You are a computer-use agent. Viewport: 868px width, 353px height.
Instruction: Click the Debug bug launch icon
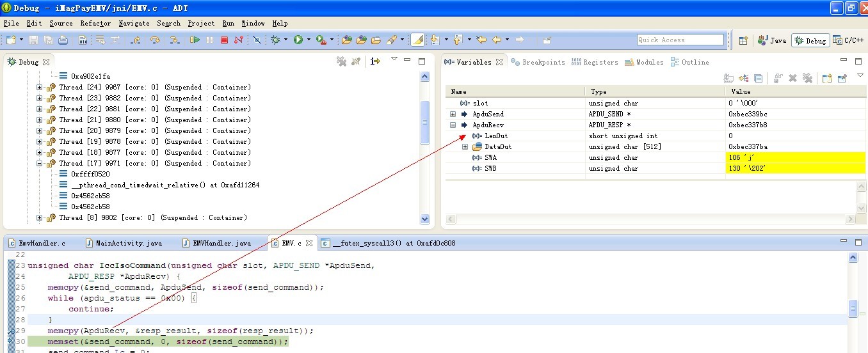[275, 40]
